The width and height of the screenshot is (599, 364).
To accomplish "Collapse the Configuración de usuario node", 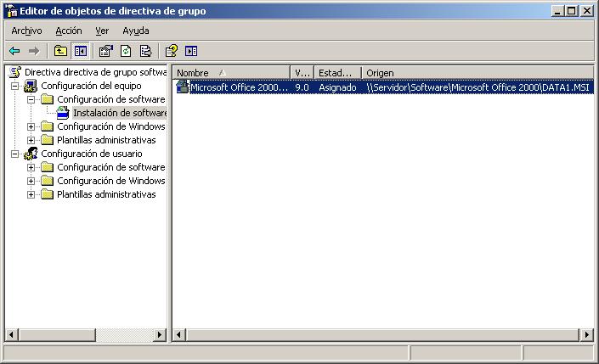I will [15, 154].
